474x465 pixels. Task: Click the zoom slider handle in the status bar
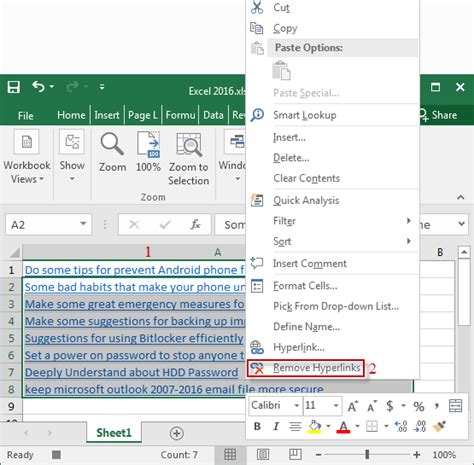(x=367, y=454)
